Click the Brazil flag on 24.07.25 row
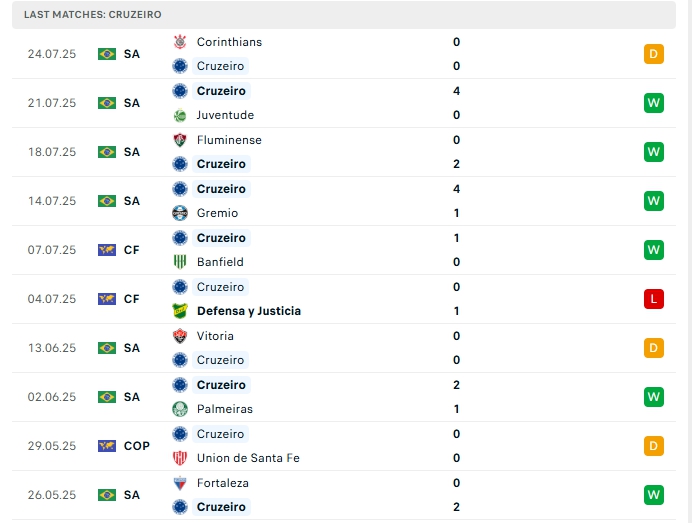 [x=107, y=54]
